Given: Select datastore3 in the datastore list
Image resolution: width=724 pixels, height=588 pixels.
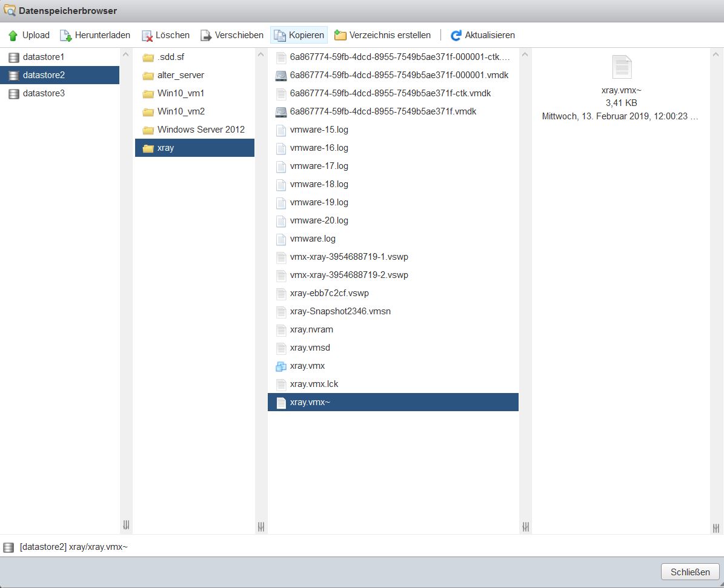Looking at the screenshot, I should coord(43,93).
